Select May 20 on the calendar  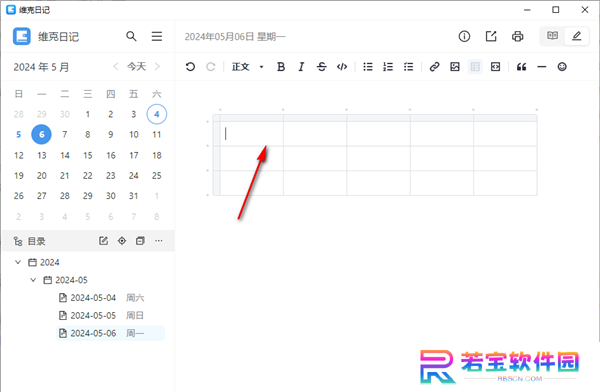[x=41, y=176]
